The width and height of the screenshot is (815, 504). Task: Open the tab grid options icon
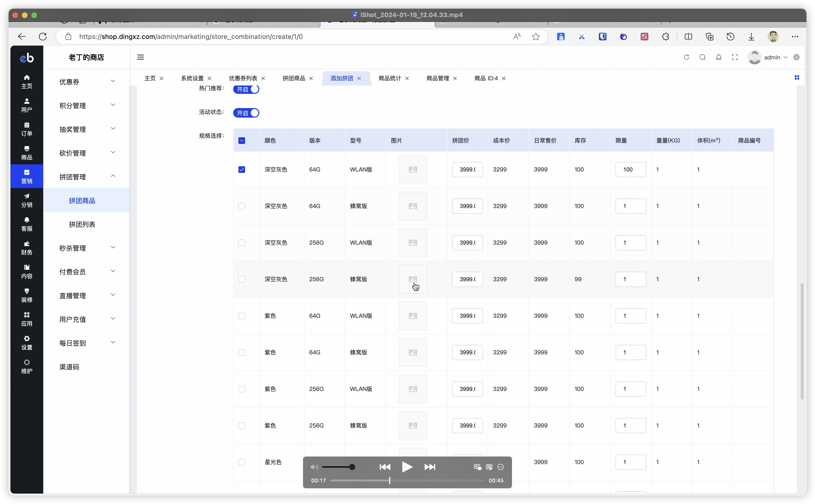pyautogui.click(x=797, y=77)
